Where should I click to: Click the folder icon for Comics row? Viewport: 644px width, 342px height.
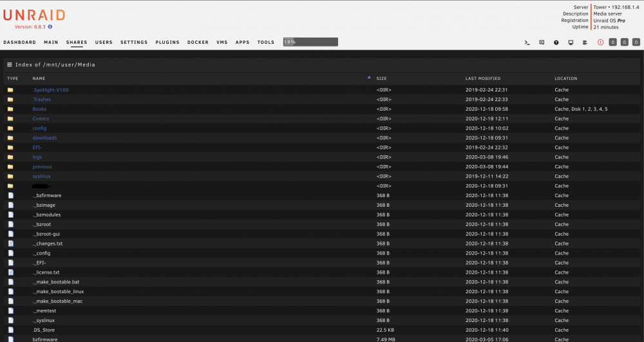coord(10,119)
